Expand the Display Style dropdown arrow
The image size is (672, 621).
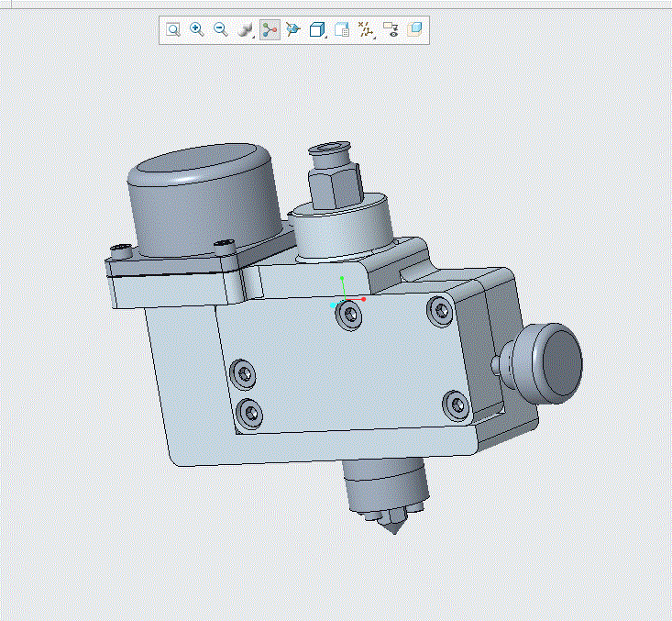click(325, 38)
